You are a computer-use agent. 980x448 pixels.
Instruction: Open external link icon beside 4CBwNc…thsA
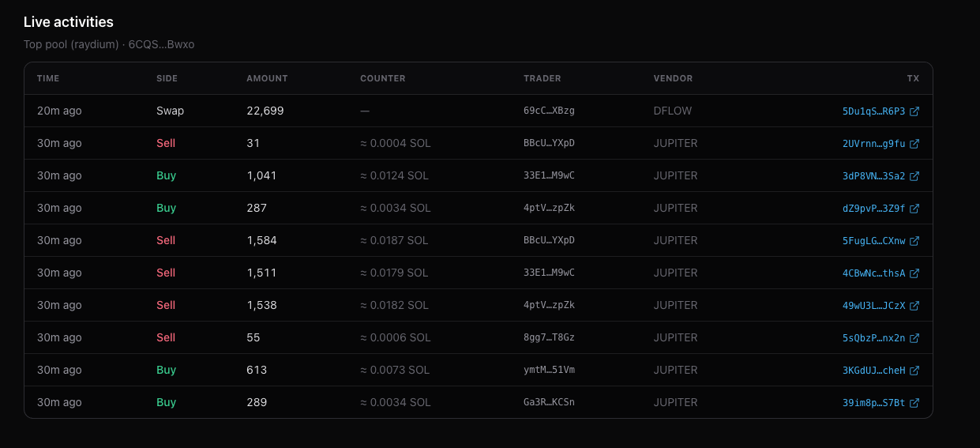pos(914,273)
